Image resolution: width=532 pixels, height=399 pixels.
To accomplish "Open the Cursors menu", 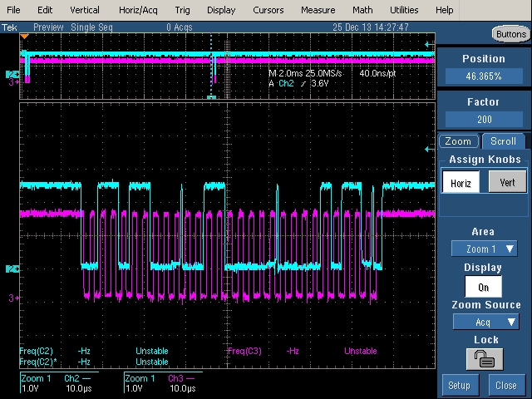I will coord(268,10).
